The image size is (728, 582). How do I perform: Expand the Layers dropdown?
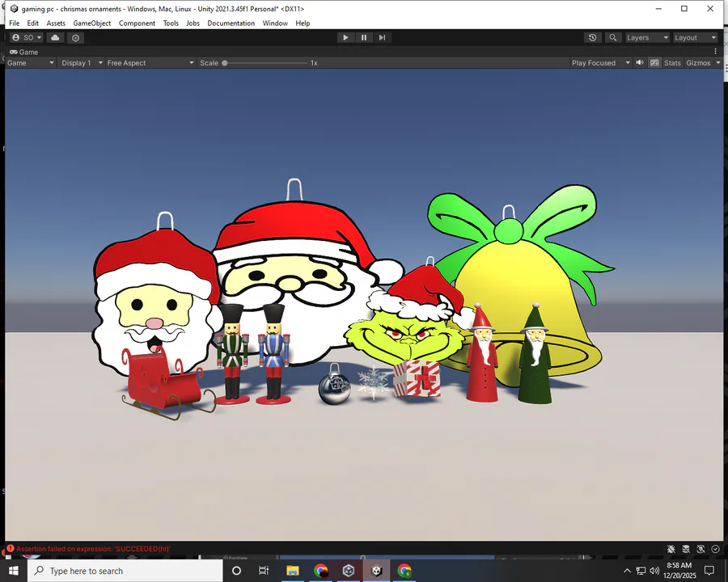(x=647, y=38)
